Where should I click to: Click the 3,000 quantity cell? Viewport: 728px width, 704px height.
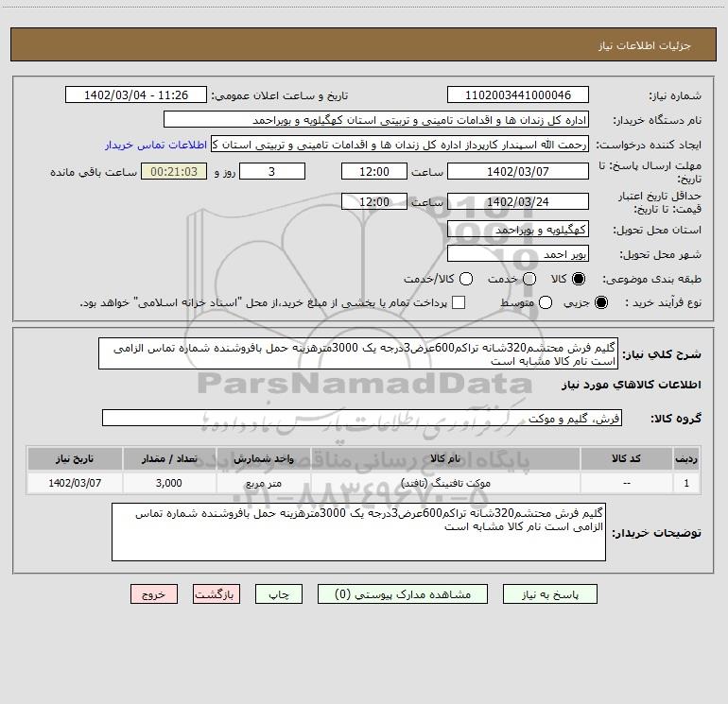coord(169,483)
